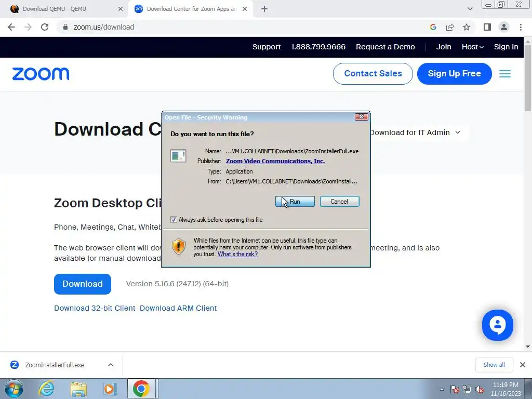Click the taskbar clock 11:19 PM
The height and width of the screenshot is (399, 532).
coord(506,389)
